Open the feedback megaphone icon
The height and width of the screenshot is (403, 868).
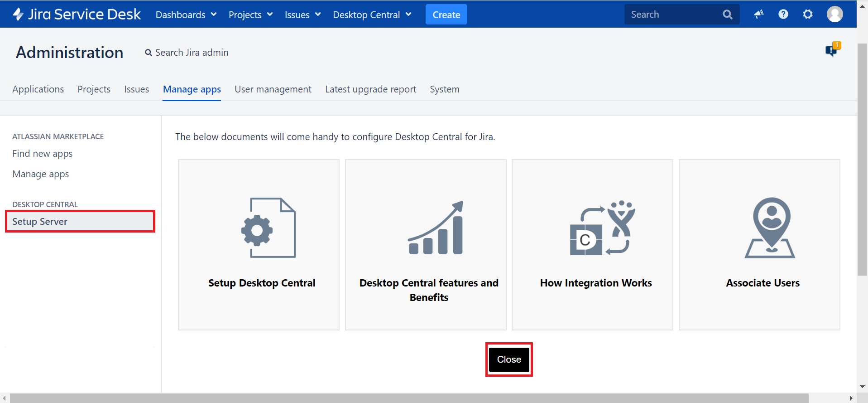(759, 15)
